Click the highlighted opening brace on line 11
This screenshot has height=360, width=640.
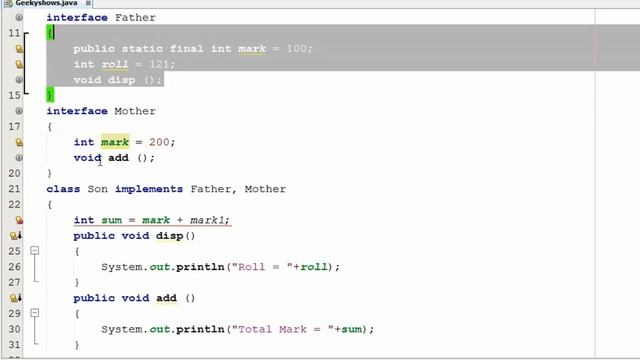(50, 33)
